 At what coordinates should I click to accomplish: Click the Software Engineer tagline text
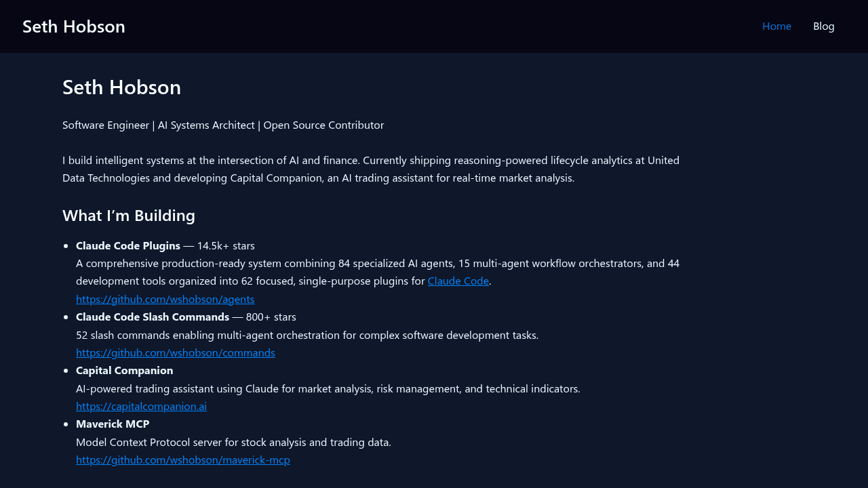223,125
